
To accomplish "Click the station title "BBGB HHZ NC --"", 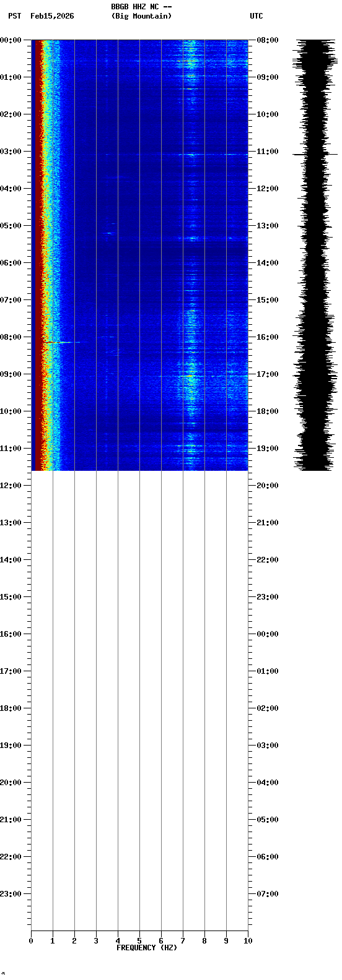I will 141,7.
